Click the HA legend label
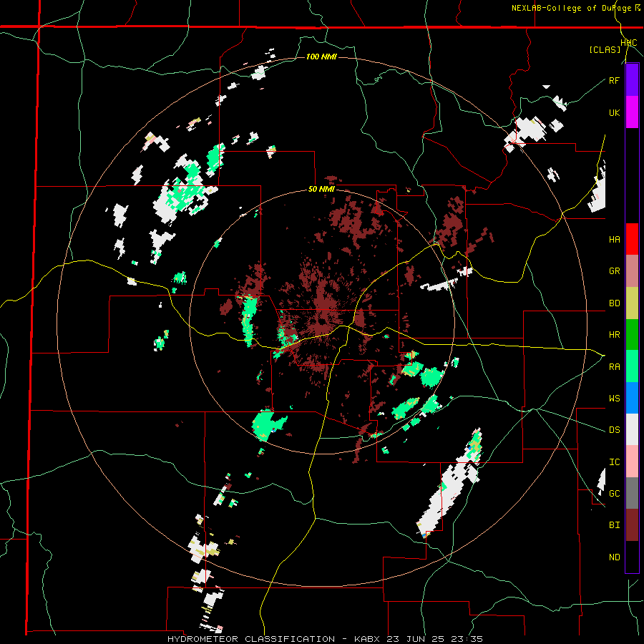The width and height of the screenshot is (644, 644). (x=615, y=239)
